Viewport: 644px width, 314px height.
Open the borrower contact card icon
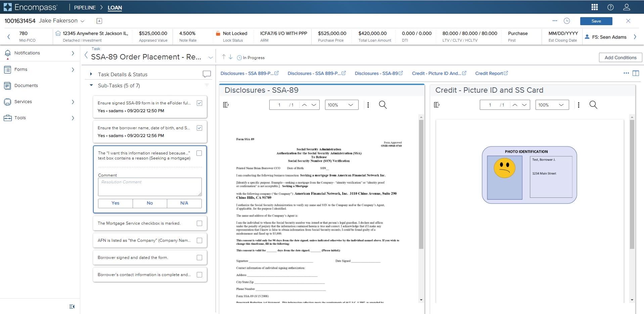tap(99, 21)
